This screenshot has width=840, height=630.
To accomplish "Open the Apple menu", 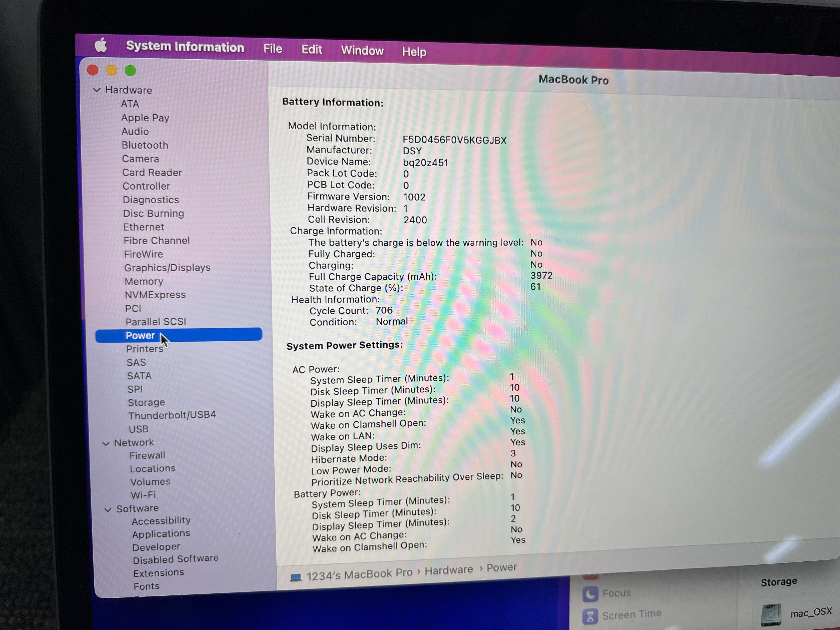I will 101,45.
